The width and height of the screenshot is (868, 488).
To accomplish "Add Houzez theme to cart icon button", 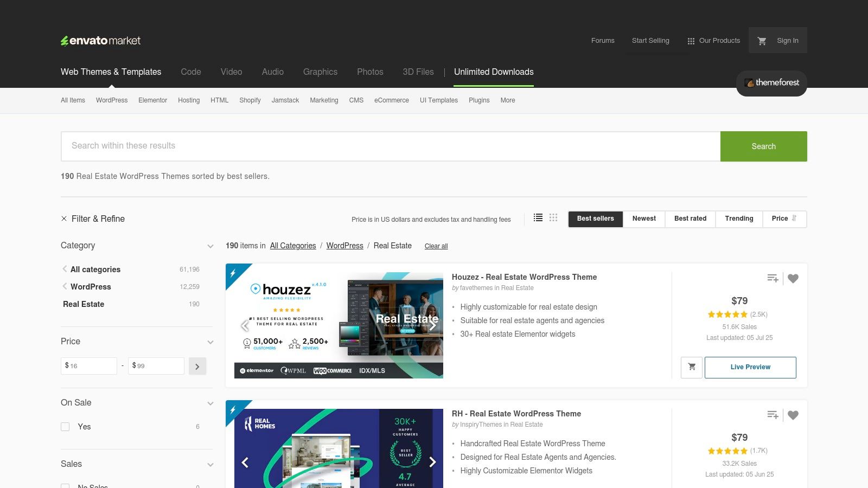I will tap(692, 367).
